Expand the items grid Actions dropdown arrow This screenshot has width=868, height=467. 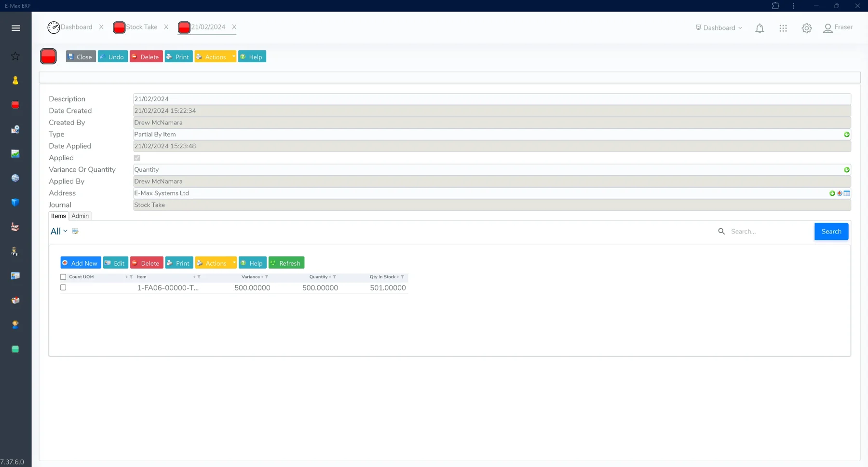click(x=234, y=263)
